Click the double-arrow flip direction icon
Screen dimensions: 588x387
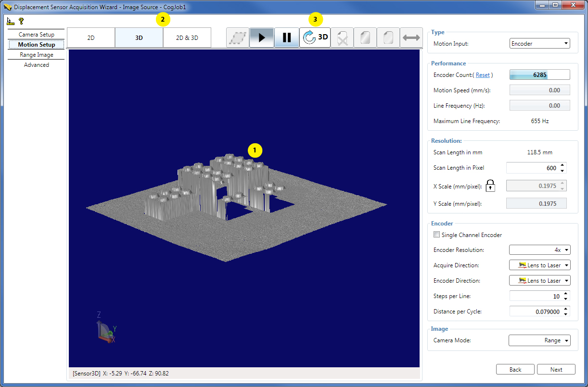coord(411,37)
